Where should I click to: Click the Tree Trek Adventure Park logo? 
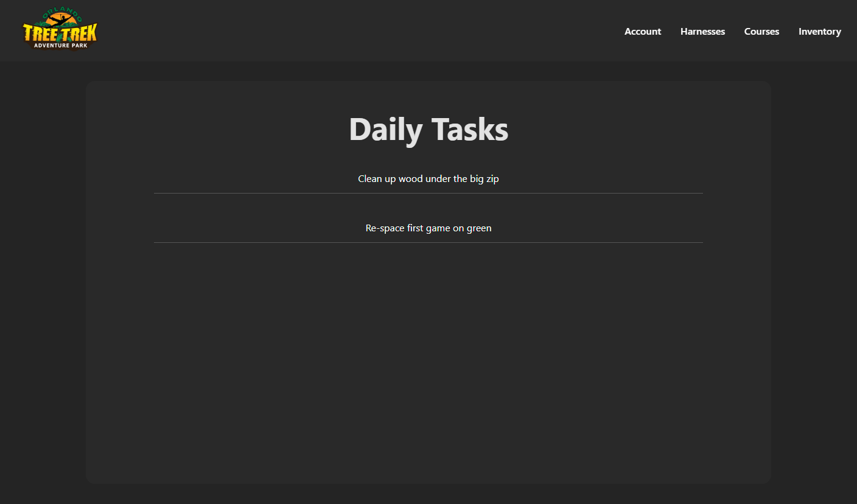click(60, 30)
